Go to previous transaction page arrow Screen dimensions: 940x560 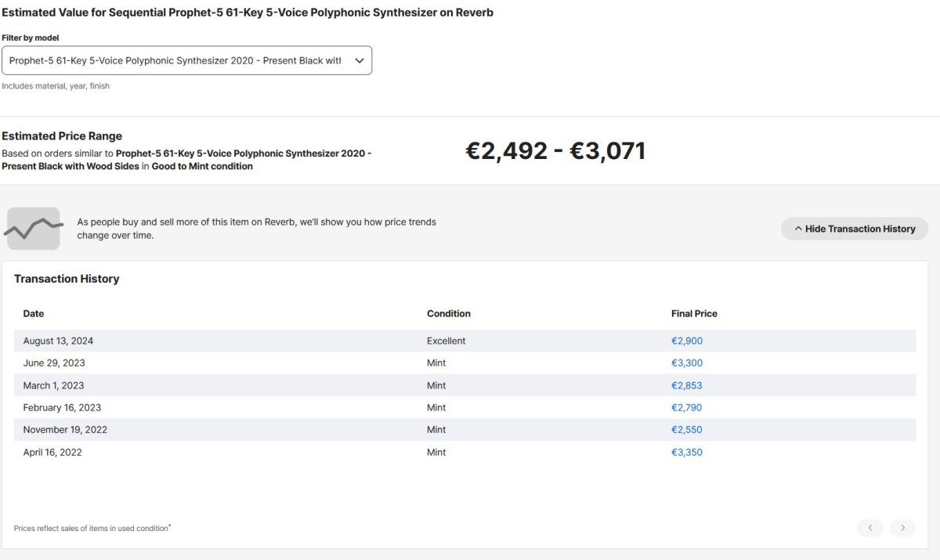tap(870, 528)
